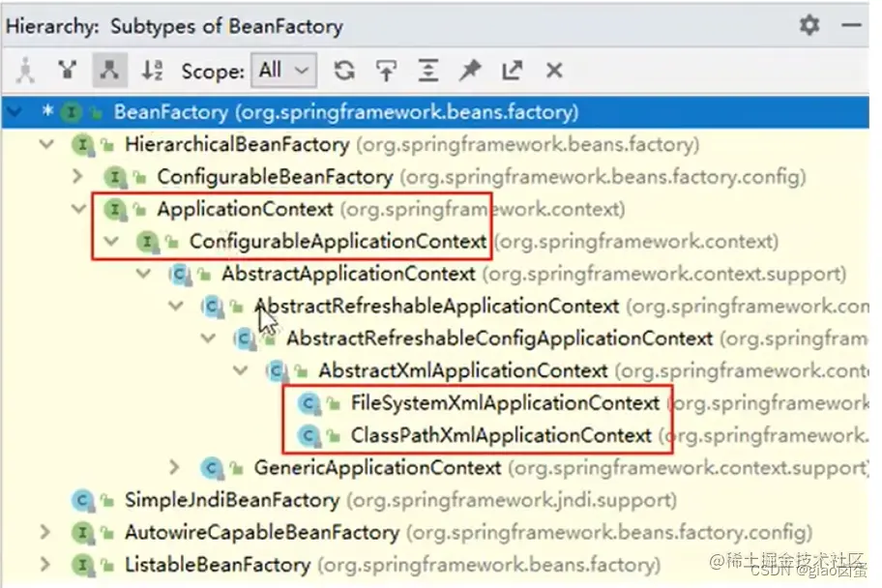This screenshot has width=882, height=588.
Task: Toggle supertypes hierarchy view
Action: [68, 71]
